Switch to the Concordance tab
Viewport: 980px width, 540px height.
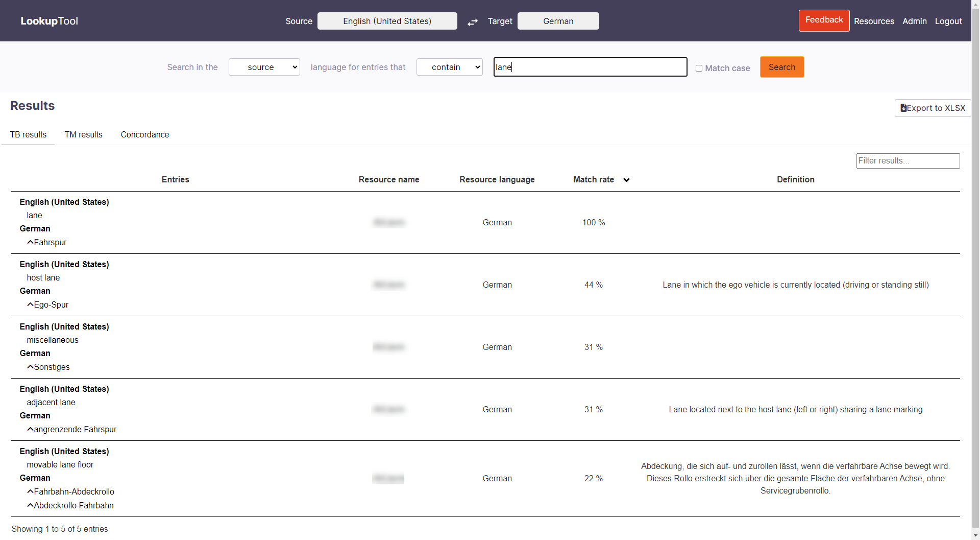click(144, 134)
